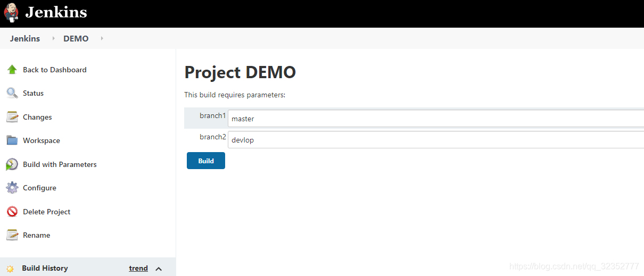Open the DEMO breadcrumb link
Image resolution: width=644 pixels, height=276 pixels.
click(x=76, y=38)
